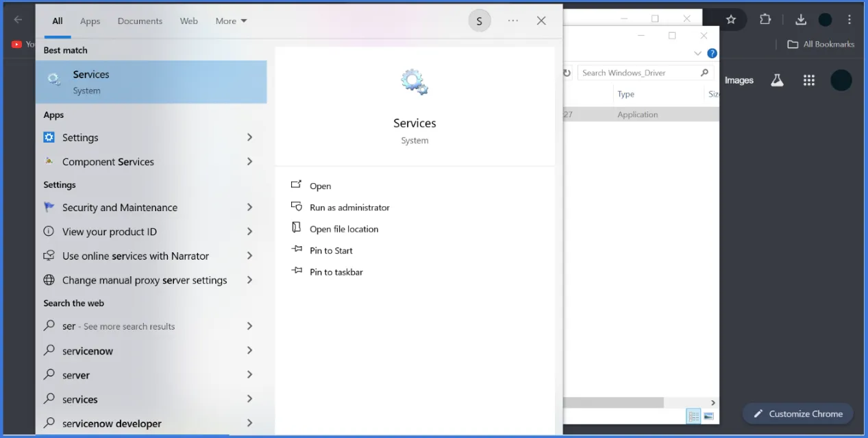Screen dimensions: 868x438
Task: Select the All search tab
Action: click(58, 21)
